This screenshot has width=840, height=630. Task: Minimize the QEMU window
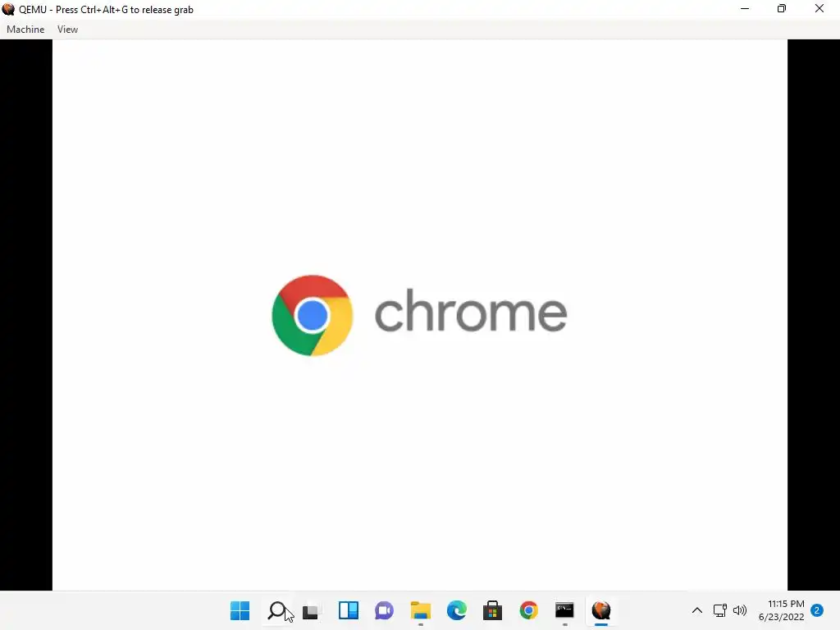(745, 8)
